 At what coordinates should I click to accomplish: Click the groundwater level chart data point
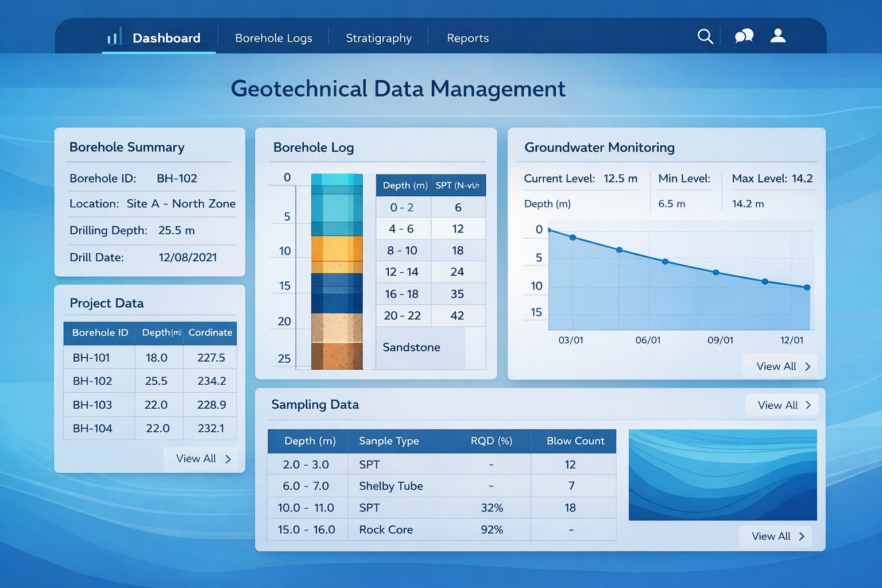click(x=664, y=261)
